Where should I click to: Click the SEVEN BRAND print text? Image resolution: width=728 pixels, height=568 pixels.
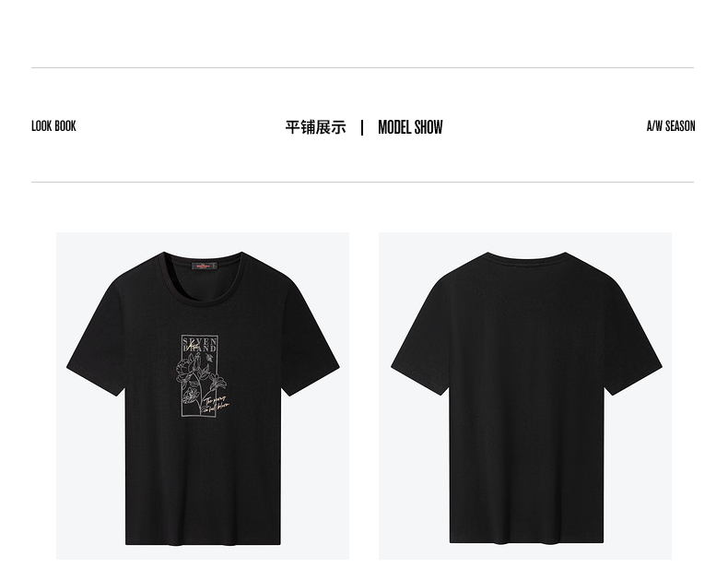(x=200, y=344)
